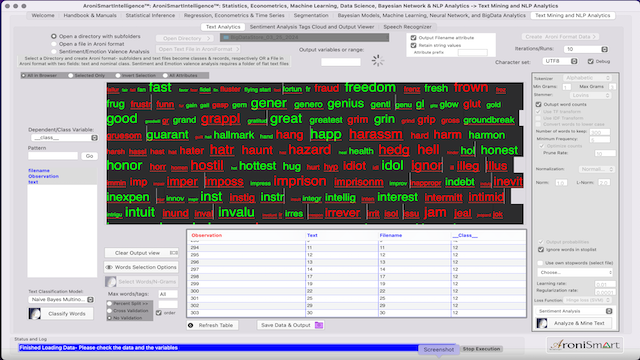The width and height of the screenshot is (640, 360).
Task: Toggle Retain string values checkbox
Action: [x=413, y=45]
